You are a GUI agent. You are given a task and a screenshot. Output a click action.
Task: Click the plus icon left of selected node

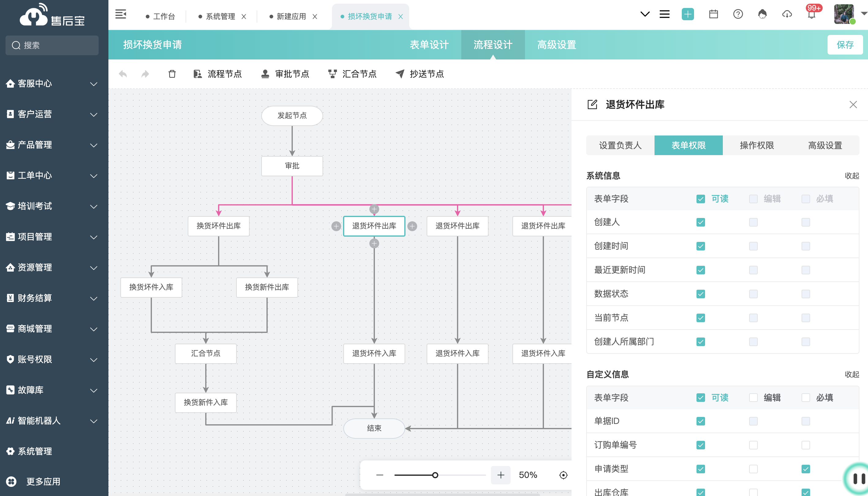pos(336,226)
